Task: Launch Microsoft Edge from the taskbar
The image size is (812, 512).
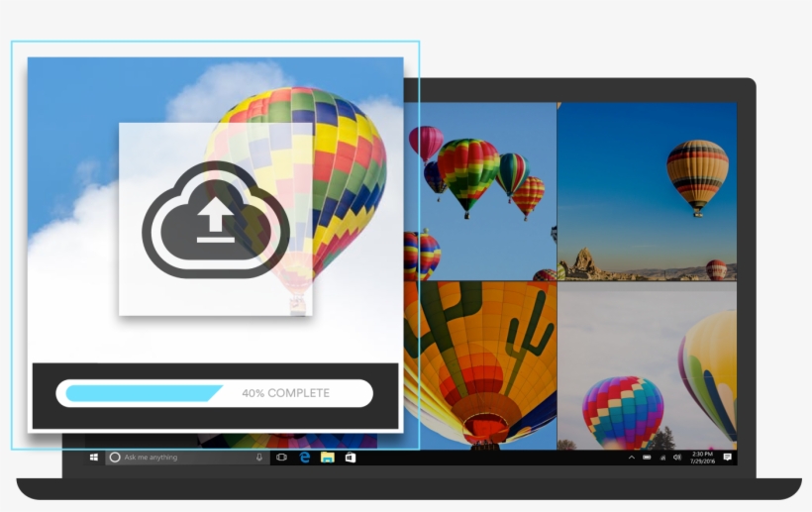Action: tap(305, 458)
